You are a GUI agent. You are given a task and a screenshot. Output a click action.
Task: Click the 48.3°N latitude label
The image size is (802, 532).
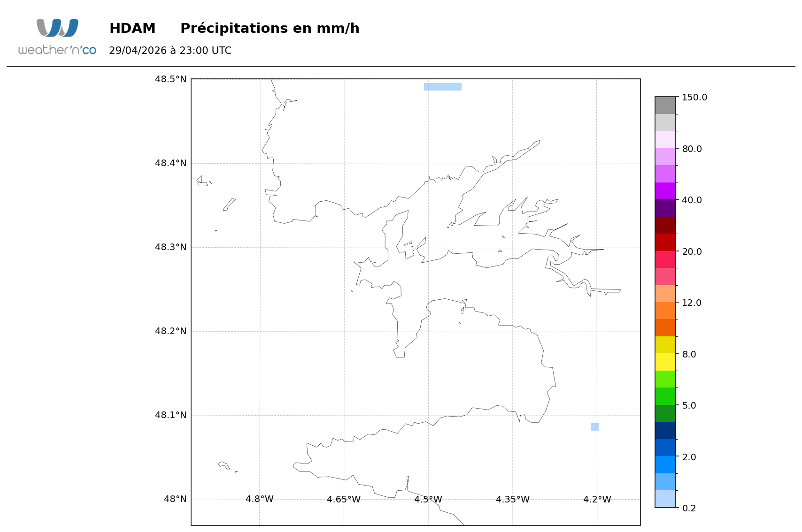pyautogui.click(x=171, y=247)
